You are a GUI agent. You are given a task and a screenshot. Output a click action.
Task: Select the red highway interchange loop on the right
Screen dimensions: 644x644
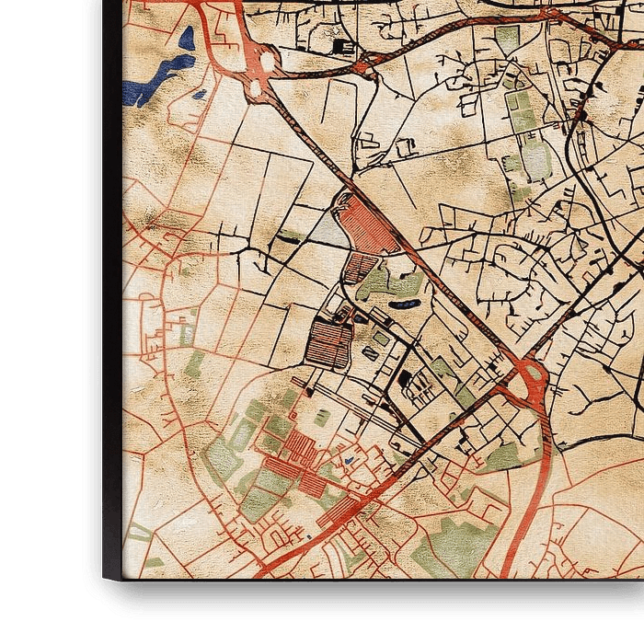click(x=531, y=375)
